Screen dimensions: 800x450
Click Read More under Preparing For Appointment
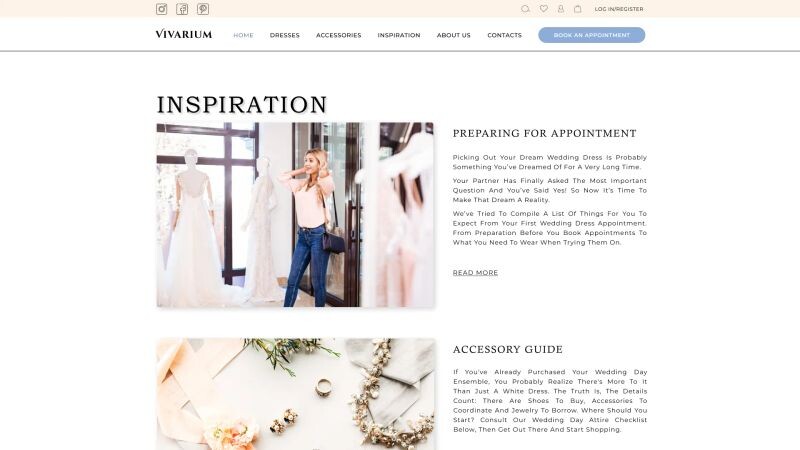point(476,272)
